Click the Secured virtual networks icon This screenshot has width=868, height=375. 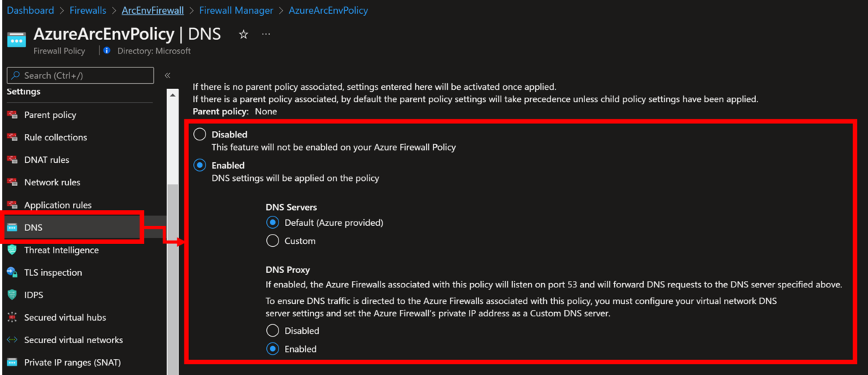[12, 340]
